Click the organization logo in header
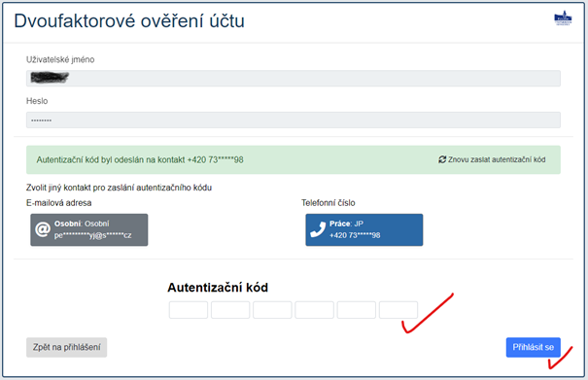 563,18
